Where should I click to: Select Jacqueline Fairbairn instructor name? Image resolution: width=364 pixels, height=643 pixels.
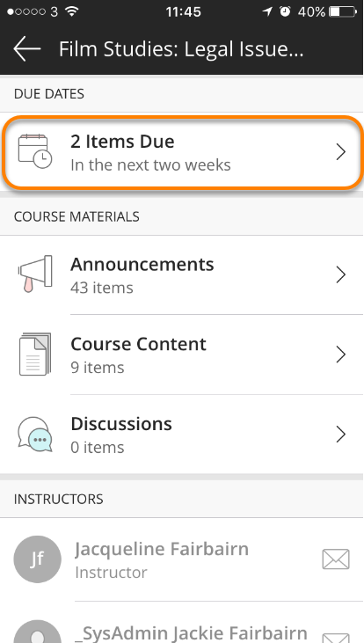tap(162, 549)
